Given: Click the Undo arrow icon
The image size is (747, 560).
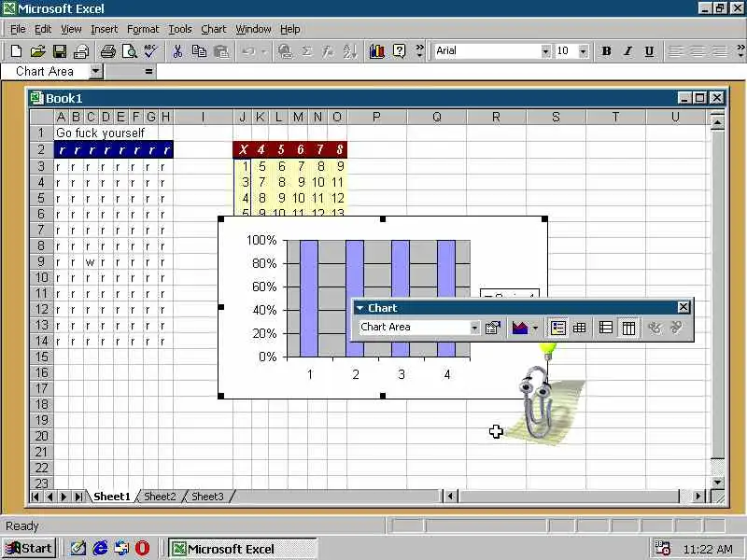Looking at the screenshot, I should [248, 51].
